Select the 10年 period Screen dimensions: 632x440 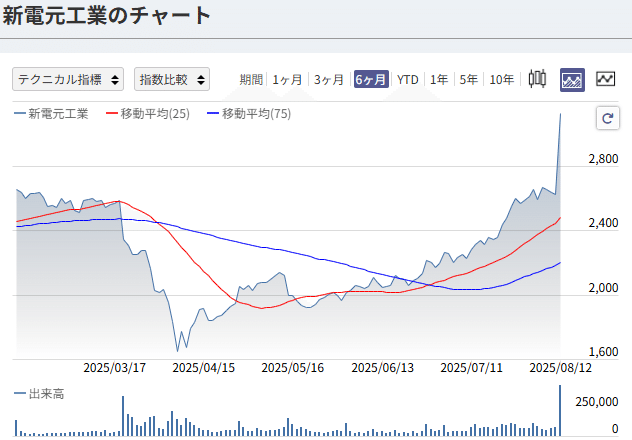tap(502, 79)
